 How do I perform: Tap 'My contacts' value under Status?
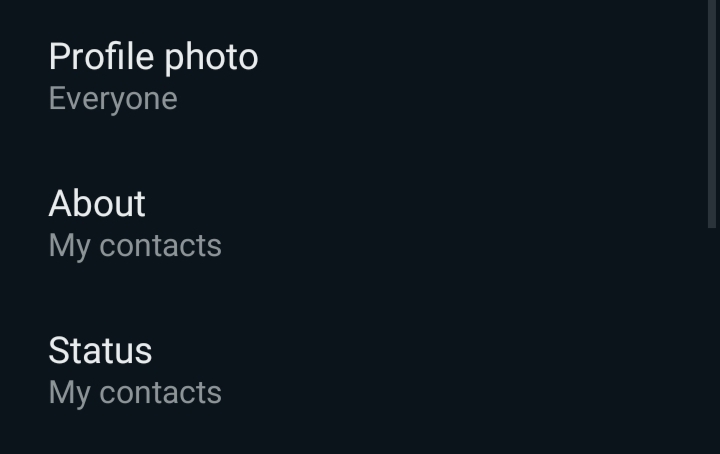click(135, 393)
